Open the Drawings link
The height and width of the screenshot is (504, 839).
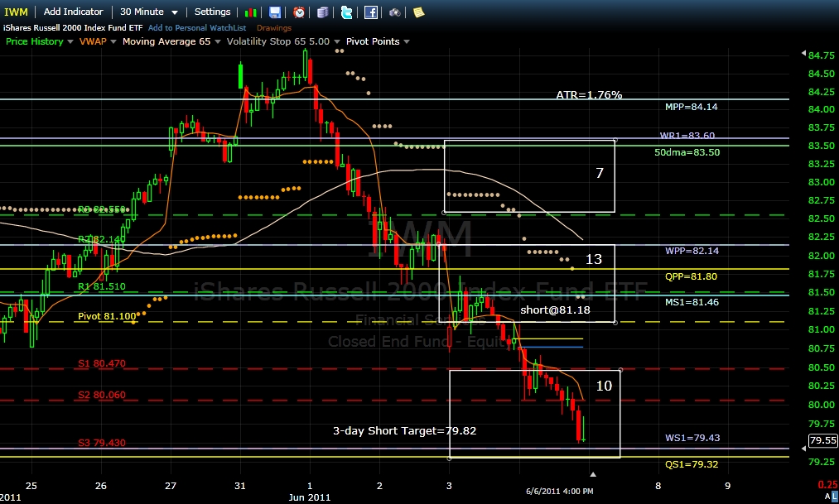click(x=274, y=28)
